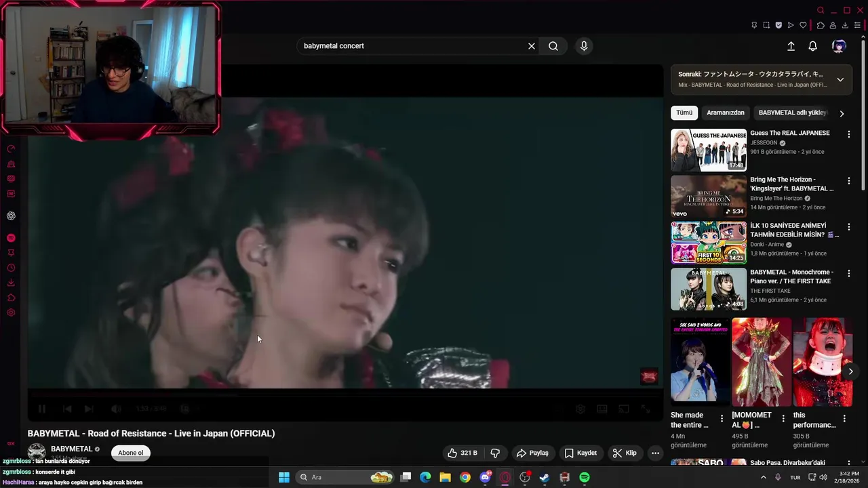
Task: Open the sidebar icon with letter M
Action: coord(11,193)
